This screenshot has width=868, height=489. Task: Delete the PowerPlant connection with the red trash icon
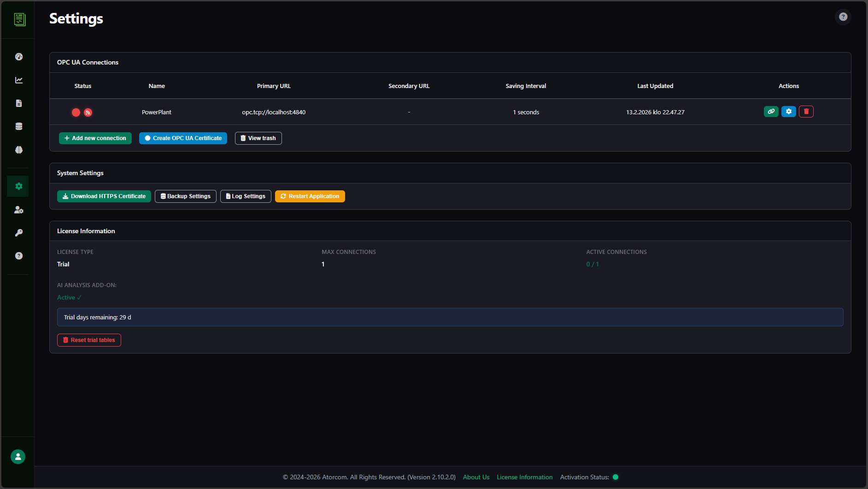(x=806, y=112)
